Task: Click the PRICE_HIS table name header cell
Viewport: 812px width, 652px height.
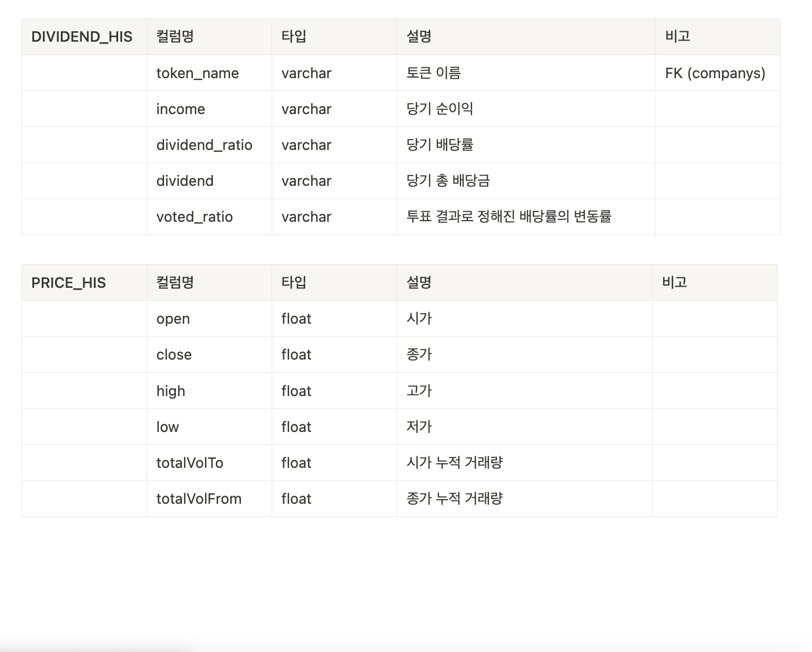Action: (84, 283)
